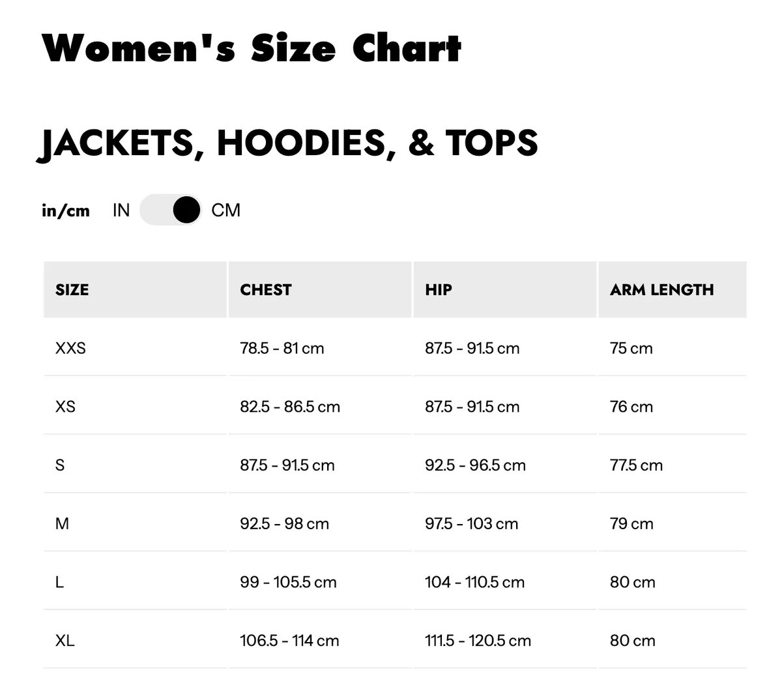Click the Women's Size Chart heading

[x=251, y=48]
